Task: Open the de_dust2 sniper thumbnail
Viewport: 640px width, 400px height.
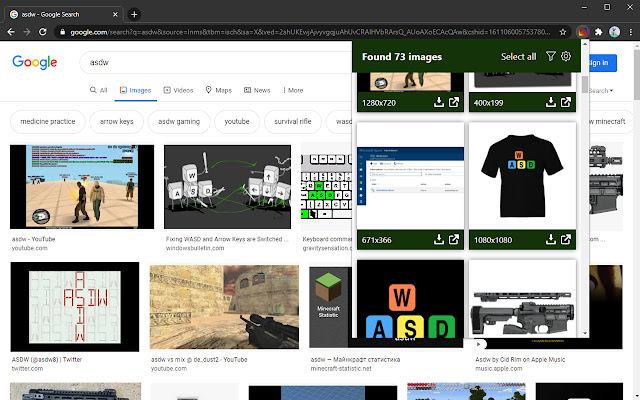Action: [224, 307]
